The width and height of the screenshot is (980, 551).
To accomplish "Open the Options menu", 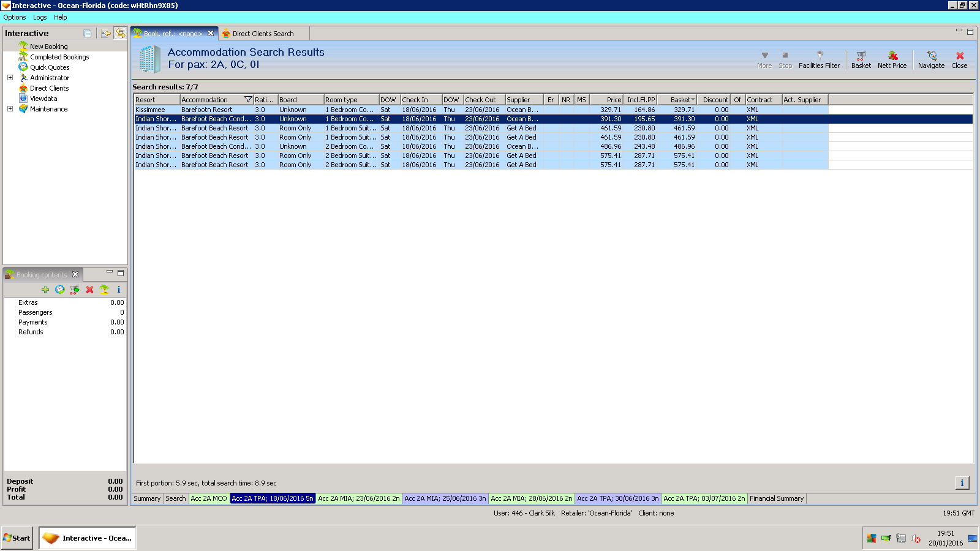I will [x=15, y=17].
